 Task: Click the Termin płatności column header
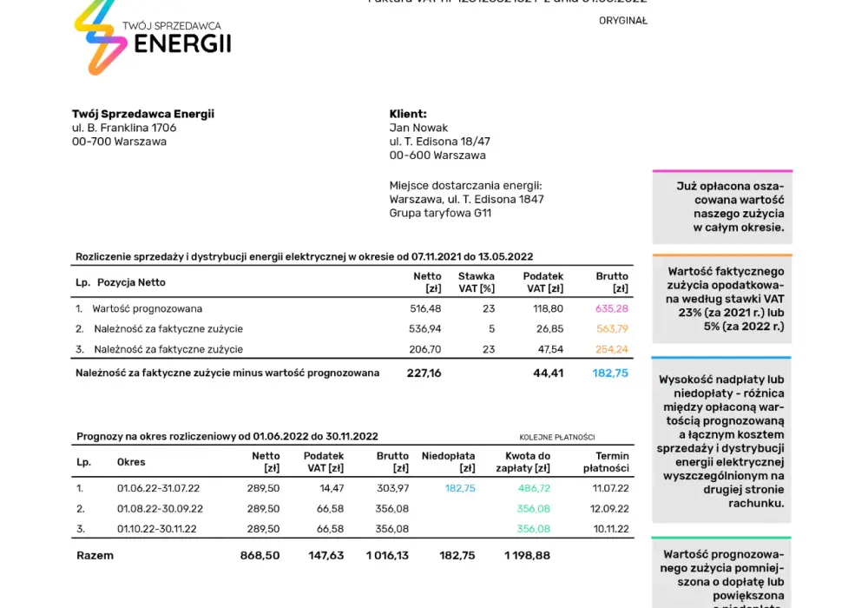click(606, 462)
